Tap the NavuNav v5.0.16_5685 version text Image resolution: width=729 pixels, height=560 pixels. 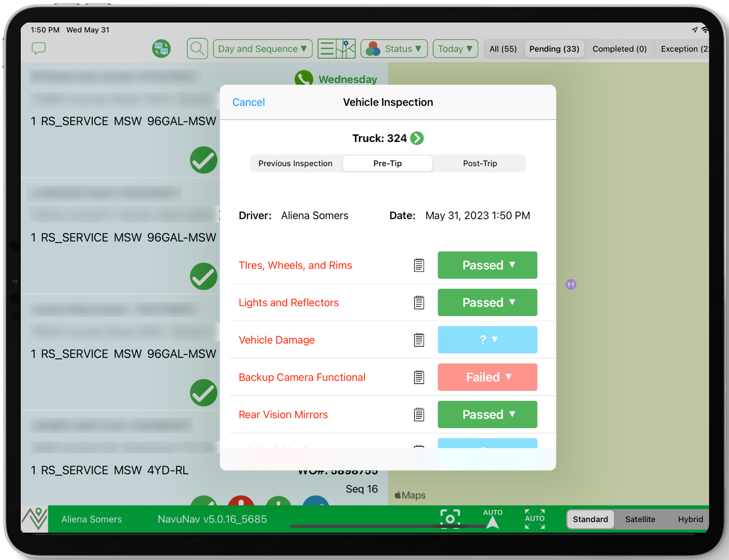coord(212,519)
